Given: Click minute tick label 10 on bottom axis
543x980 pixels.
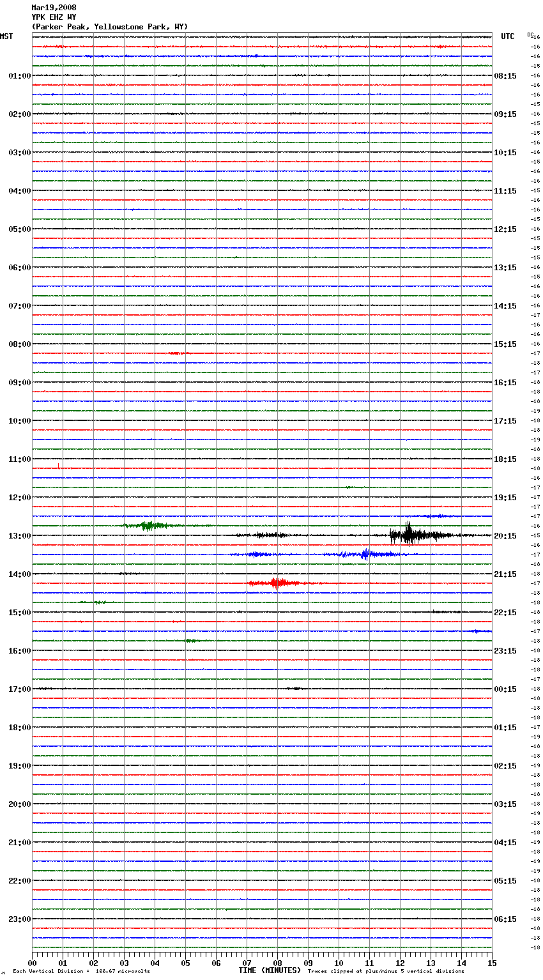Looking at the screenshot, I should (x=339, y=963).
